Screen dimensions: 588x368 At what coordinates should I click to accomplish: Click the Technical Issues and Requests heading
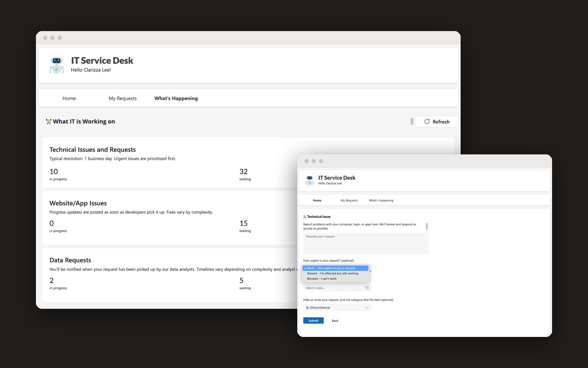(x=92, y=149)
